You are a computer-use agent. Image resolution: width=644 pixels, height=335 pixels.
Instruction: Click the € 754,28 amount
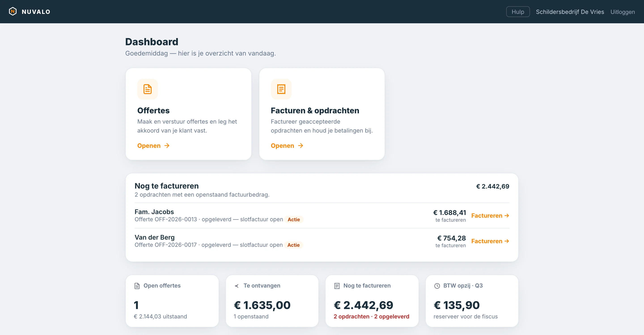(451, 238)
